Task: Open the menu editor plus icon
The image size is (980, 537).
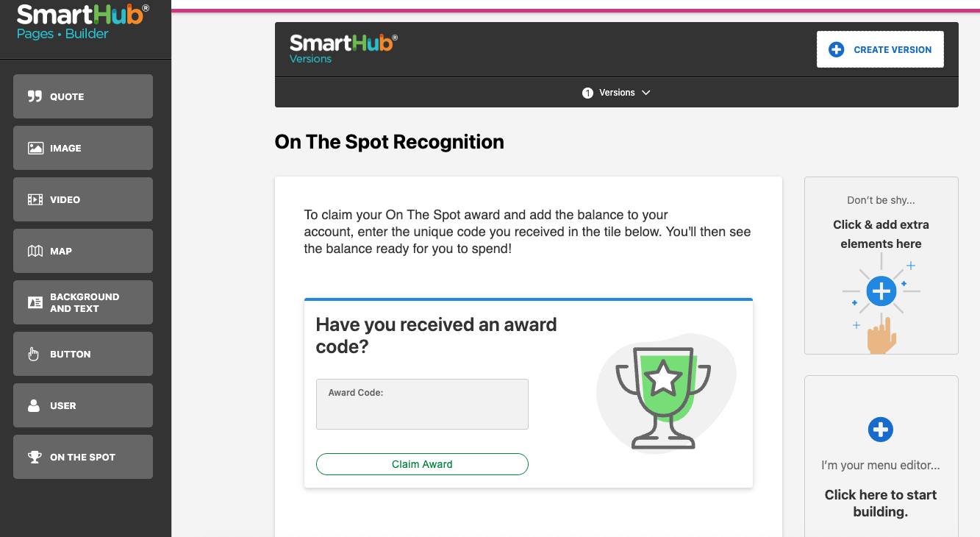Action: pos(880,430)
